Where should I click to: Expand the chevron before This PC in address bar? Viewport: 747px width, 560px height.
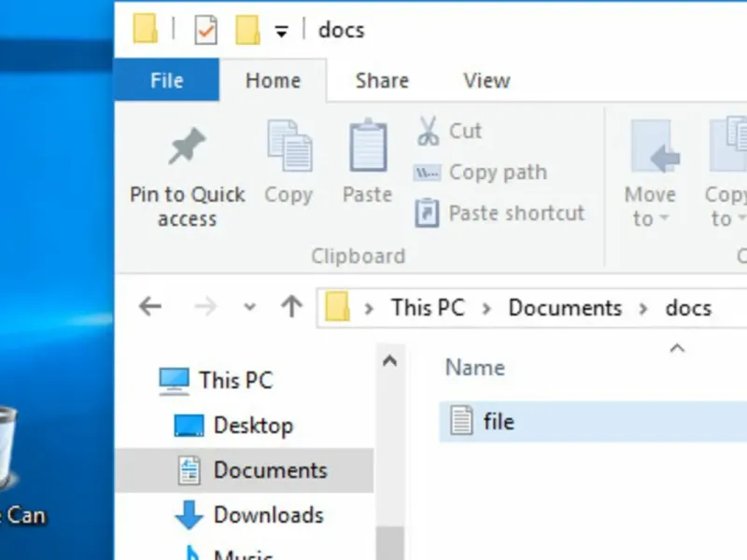point(368,309)
